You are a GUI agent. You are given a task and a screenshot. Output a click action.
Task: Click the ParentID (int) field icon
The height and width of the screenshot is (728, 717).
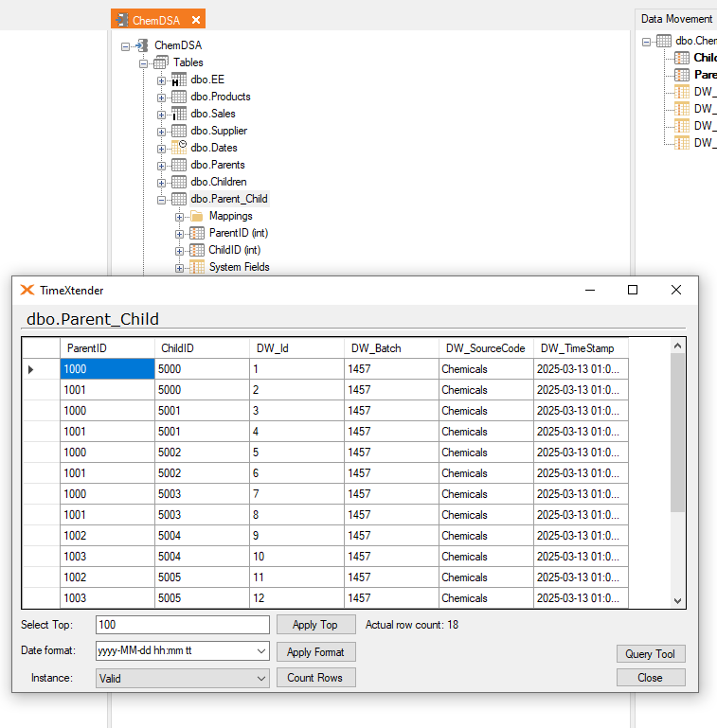point(197,233)
